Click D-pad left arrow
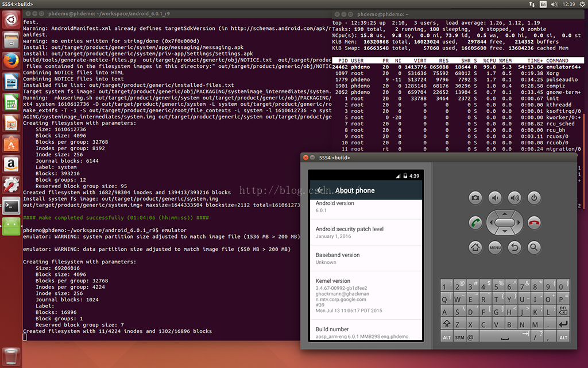 click(x=490, y=223)
